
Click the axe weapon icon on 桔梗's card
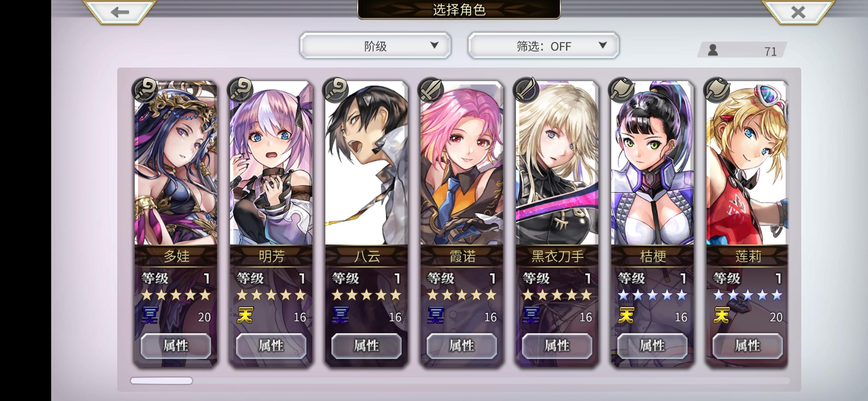point(621,90)
